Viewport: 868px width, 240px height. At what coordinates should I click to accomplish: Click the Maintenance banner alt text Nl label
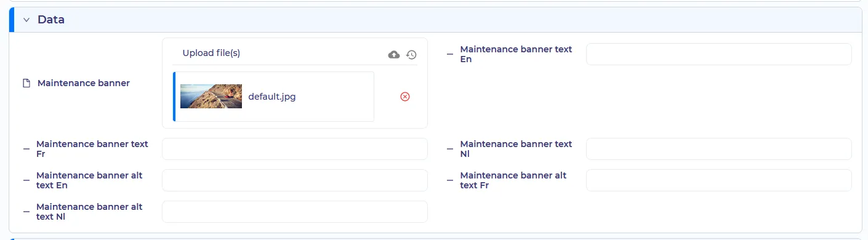pyautogui.click(x=89, y=212)
